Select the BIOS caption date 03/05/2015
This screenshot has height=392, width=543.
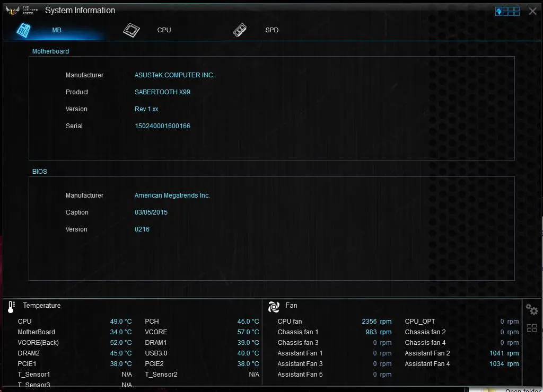pyautogui.click(x=151, y=212)
